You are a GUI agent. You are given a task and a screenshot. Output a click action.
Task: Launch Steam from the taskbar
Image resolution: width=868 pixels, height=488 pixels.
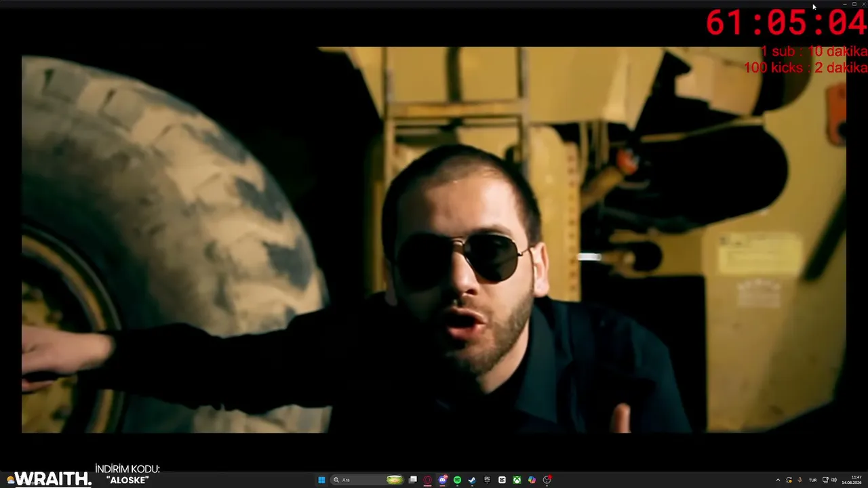tap(472, 480)
